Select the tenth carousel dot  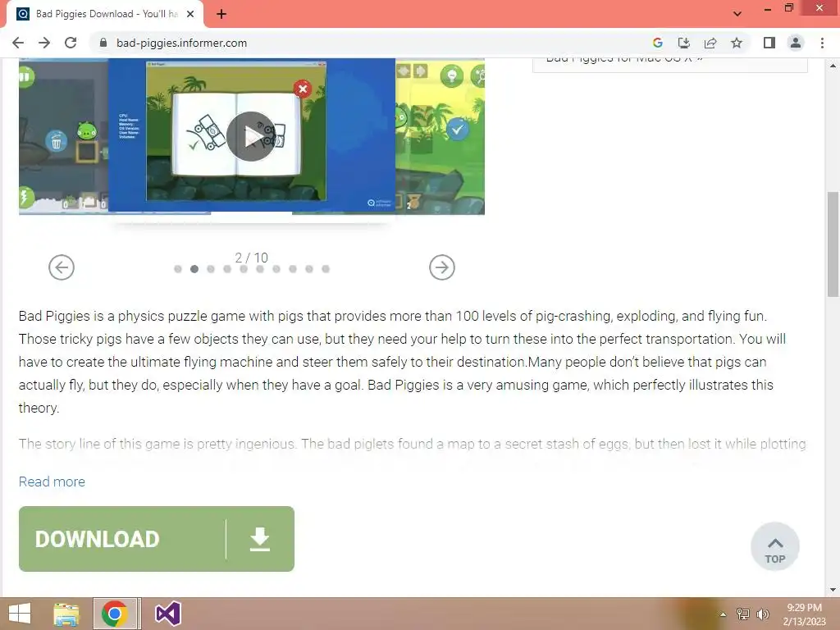pyautogui.click(x=326, y=269)
